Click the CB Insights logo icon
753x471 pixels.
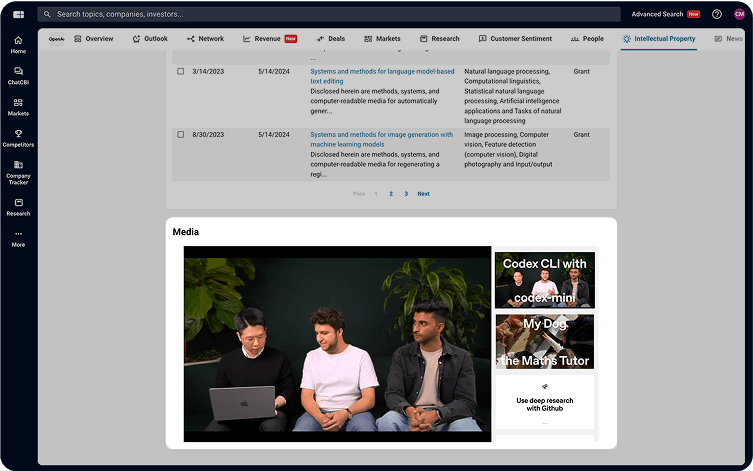point(18,14)
